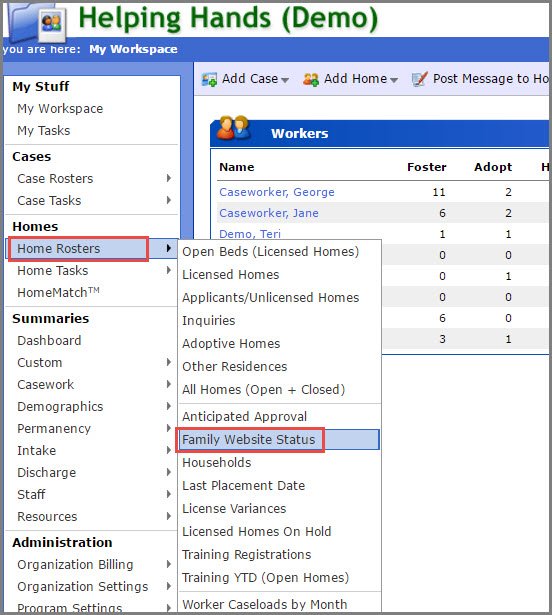Select Applicants/Unlicensed Homes roster
Viewport: 552px width, 615px height.
[271, 298]
